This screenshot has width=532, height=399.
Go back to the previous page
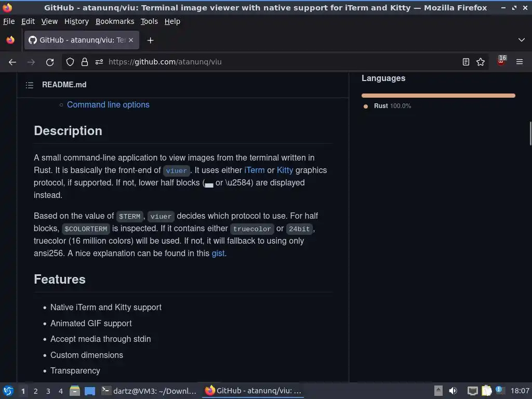[x=12, y=62]
